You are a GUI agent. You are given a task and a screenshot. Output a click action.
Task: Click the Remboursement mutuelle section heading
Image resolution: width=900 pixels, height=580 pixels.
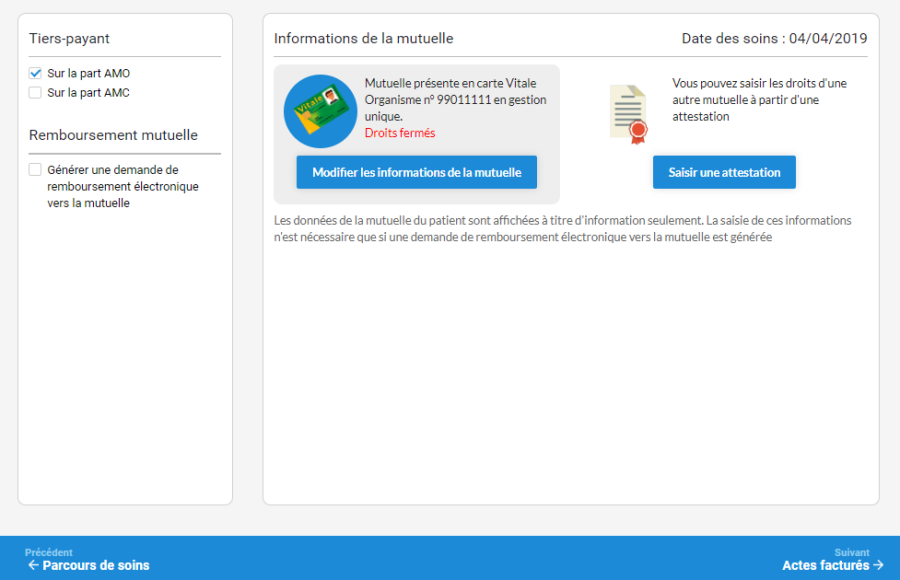[x=113, y=135]
